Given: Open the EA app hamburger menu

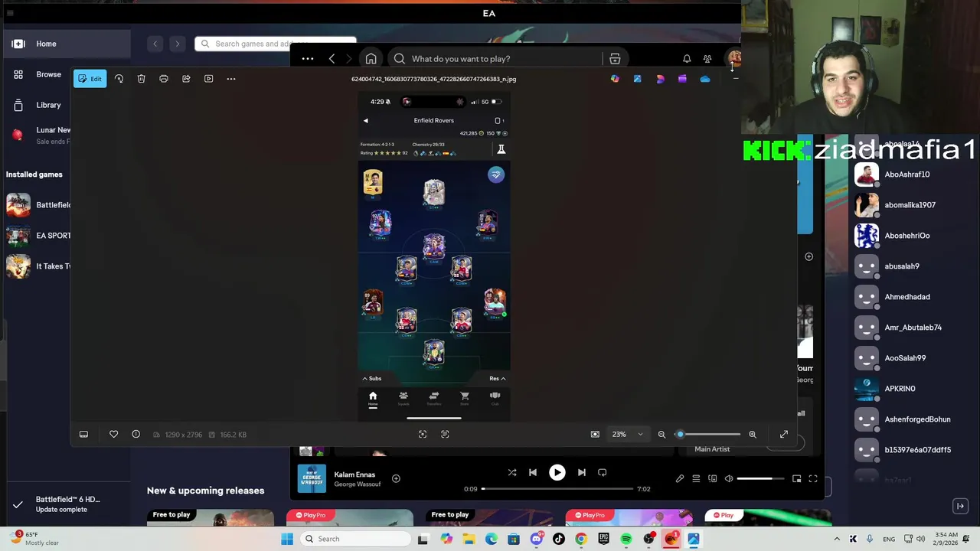Looking at the screenshot, I should coord(9,13).
